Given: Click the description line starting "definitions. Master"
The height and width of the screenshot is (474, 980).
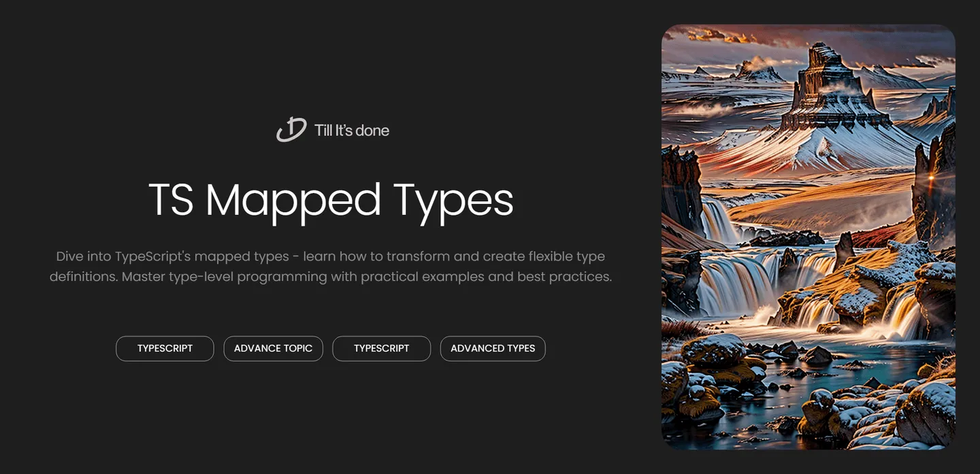Looking at the screenshot, I should [331, 277].
